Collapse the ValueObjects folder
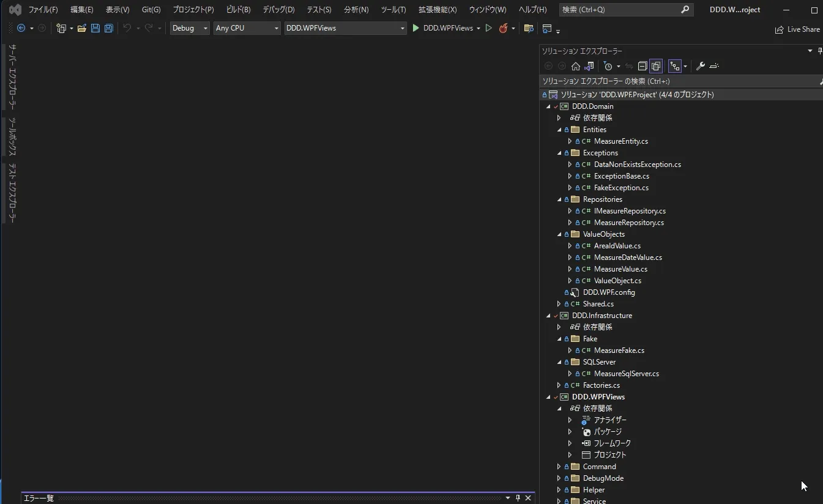 [x=559, y=234]
